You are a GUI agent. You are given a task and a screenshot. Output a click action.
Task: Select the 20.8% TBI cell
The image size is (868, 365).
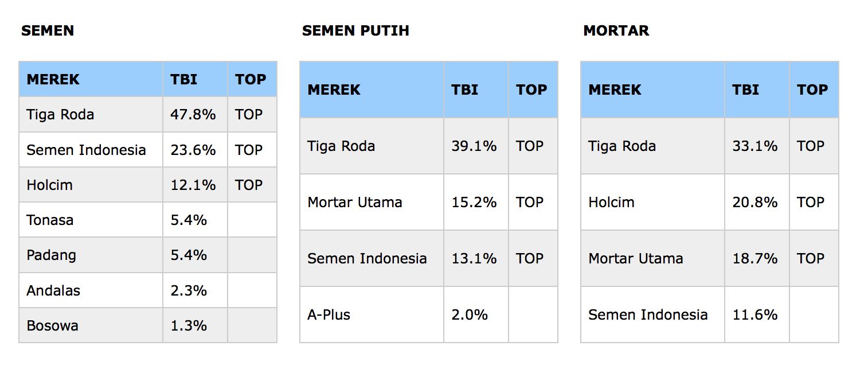755,203
